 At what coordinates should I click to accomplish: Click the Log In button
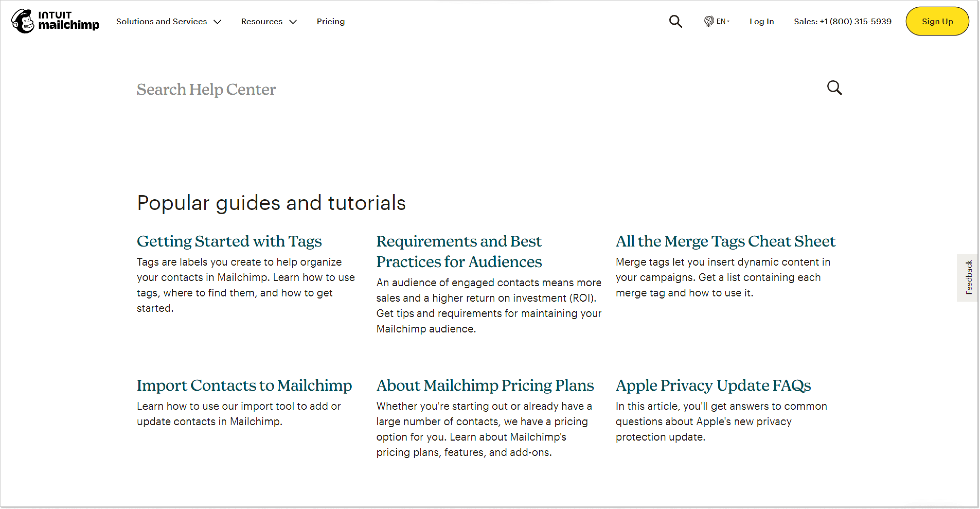coord(762,21)
